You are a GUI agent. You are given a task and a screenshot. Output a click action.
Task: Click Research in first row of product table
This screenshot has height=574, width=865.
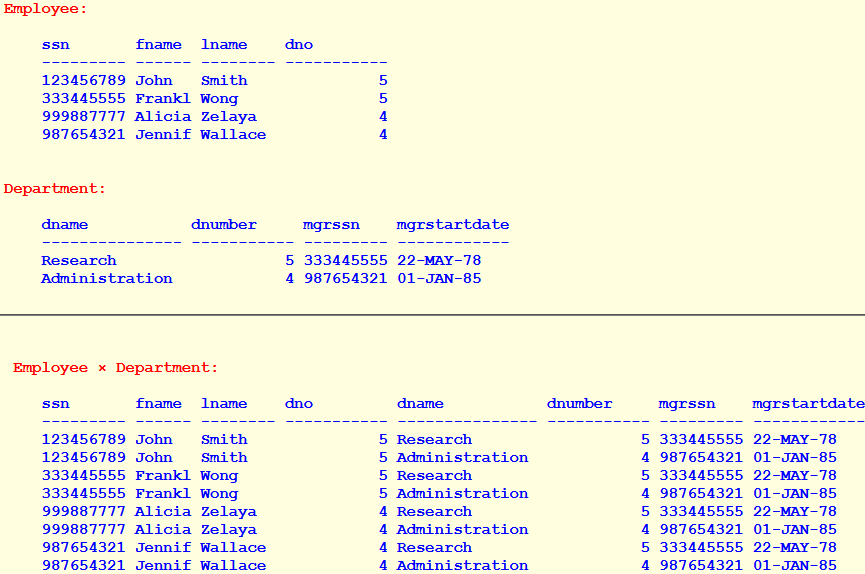pyautogui.click(x=434, y=440)
